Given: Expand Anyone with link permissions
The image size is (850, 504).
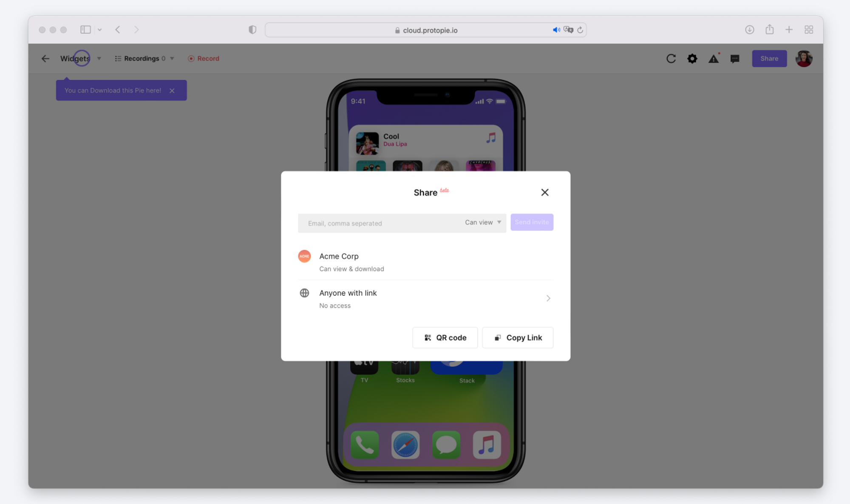Looking at the screenshot, I should (547, 298).
